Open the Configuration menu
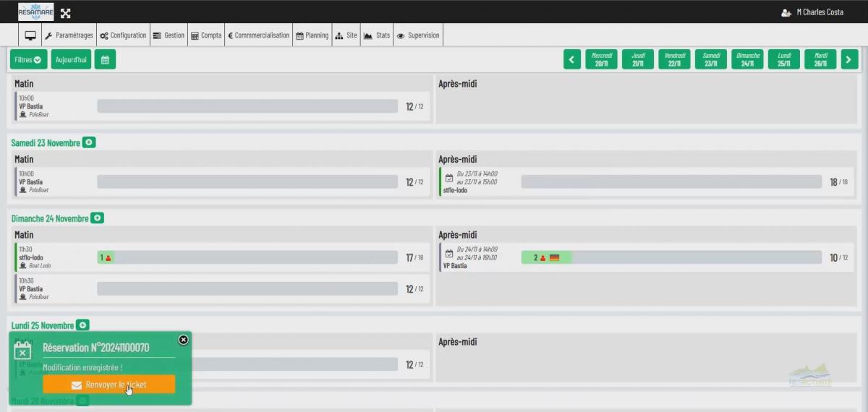 [x=123, y=35]
